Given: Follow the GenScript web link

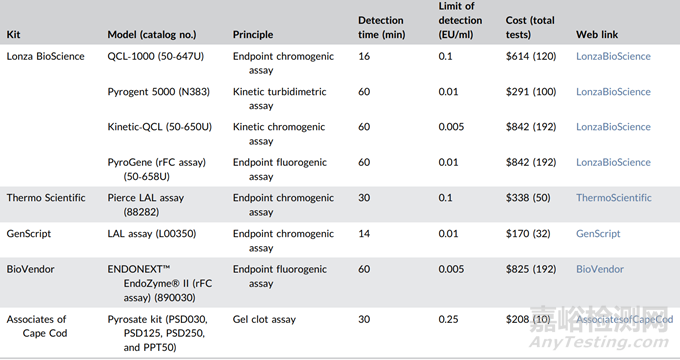Looking at the screenshot, I should tap(598, 234).
